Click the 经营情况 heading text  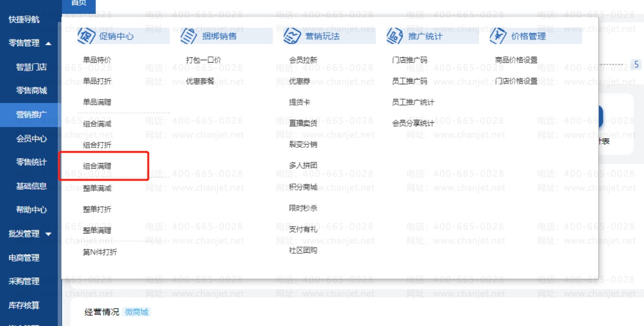coord(102,312)
